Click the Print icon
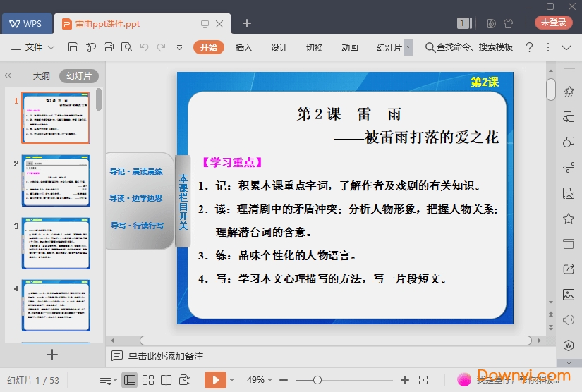Screen dimensions: 582x392 109,47
